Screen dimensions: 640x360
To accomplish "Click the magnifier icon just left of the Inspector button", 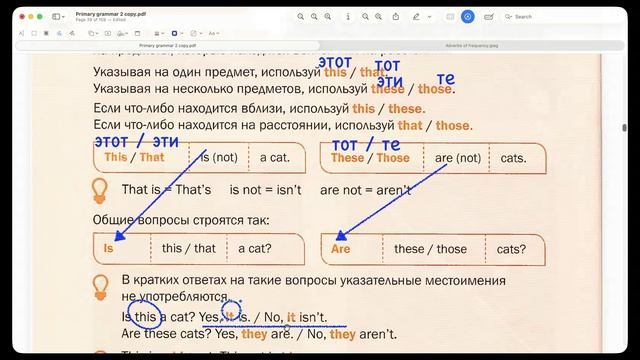I will [328, 17].
